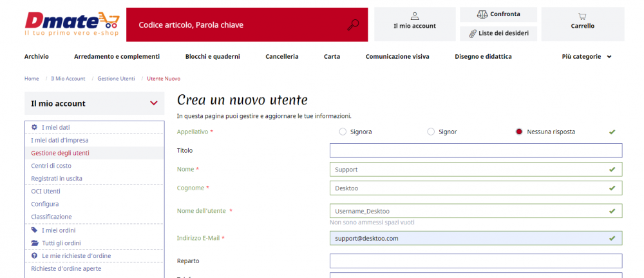Expand the Più categorie dropdown

(587, 57)
